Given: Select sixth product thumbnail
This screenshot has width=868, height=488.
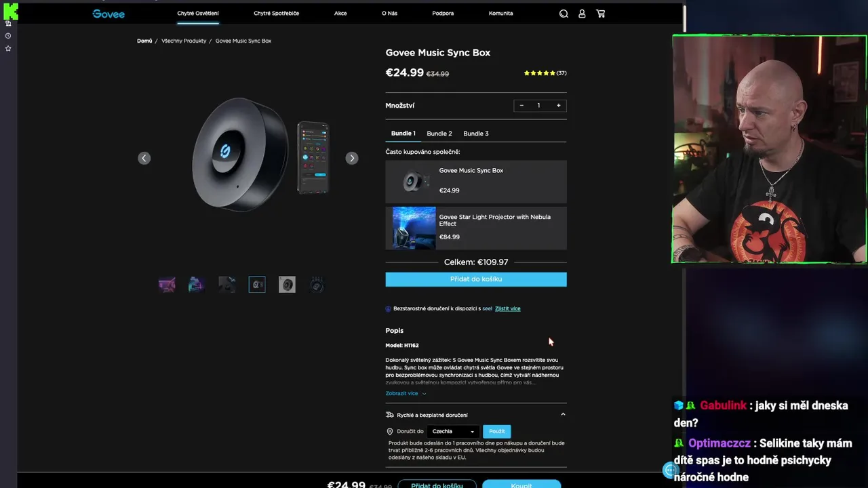Looking at the screenshot, I should 317,285.
